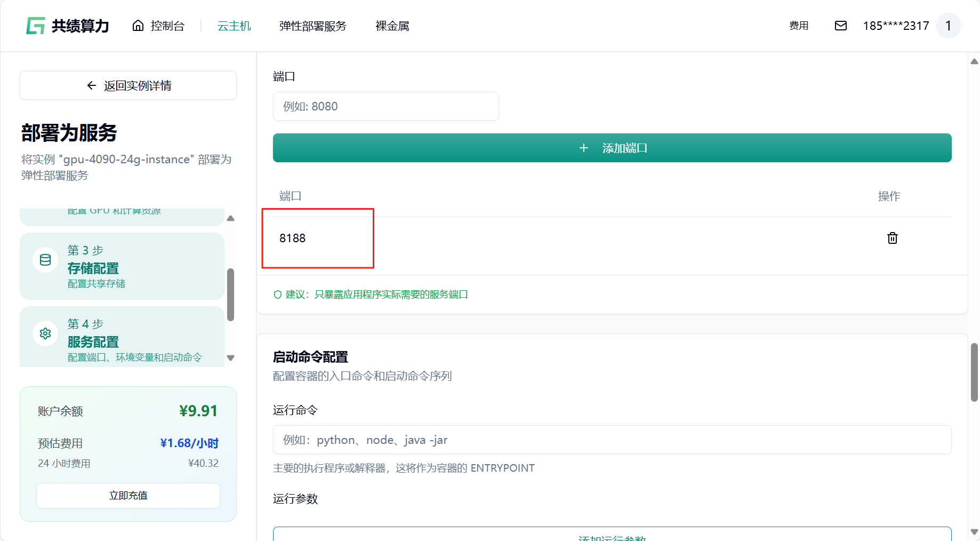
Task: Open the 费用 menu
Action: 798,26
